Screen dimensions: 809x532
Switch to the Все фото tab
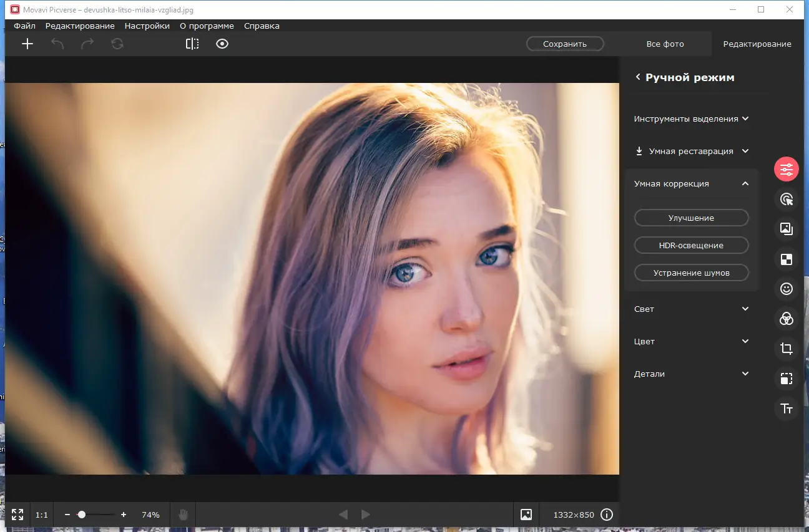tap(665, 44)
